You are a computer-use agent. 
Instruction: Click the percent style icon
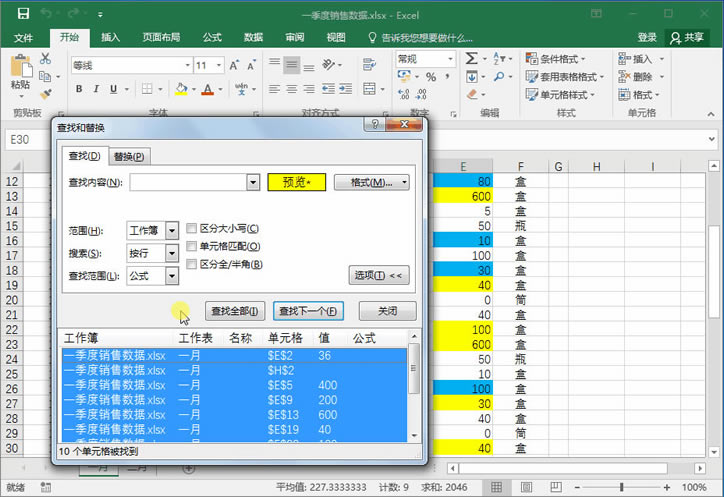430,76
